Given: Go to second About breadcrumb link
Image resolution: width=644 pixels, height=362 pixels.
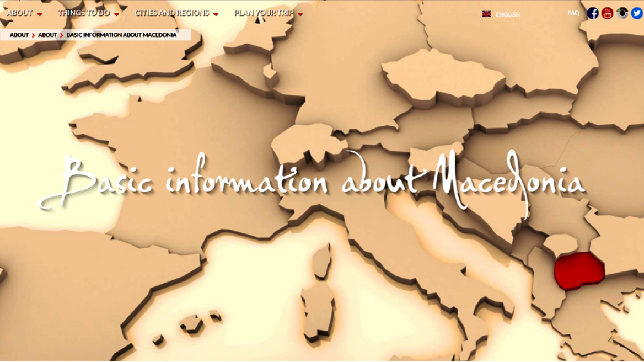Looking at the screenshot, I should [x=47, y=35].
